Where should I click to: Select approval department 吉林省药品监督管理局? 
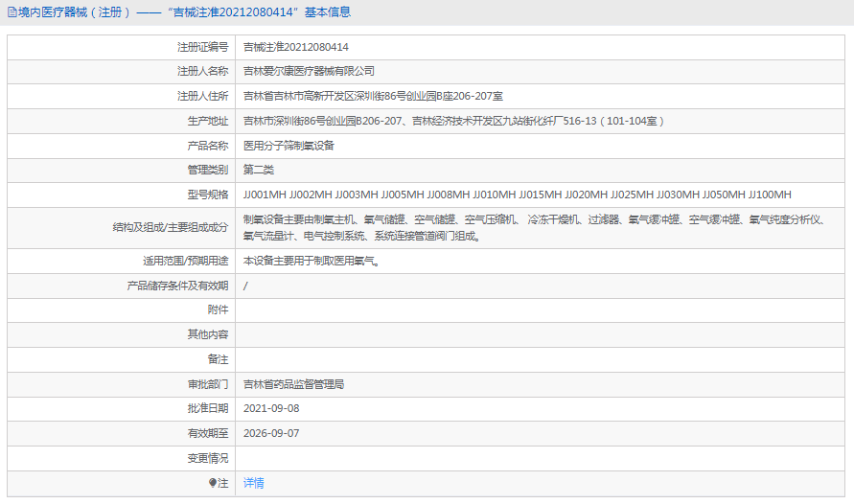point(293,384)
